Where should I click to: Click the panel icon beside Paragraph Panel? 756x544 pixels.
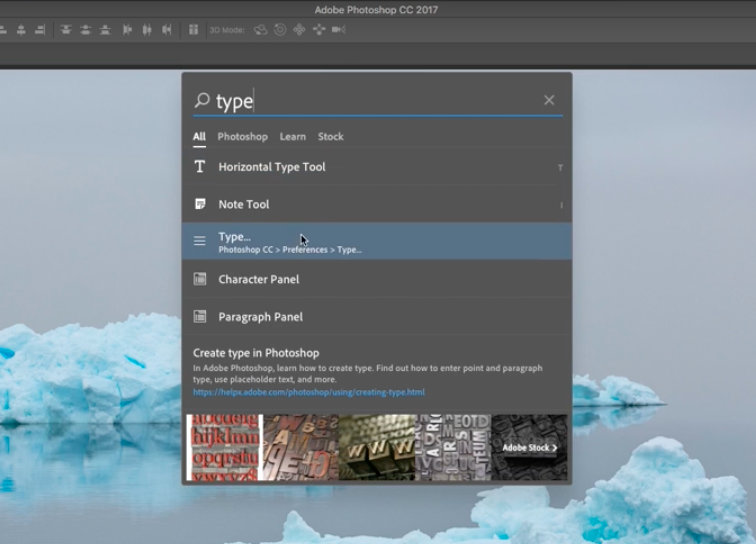pos(200,316)
